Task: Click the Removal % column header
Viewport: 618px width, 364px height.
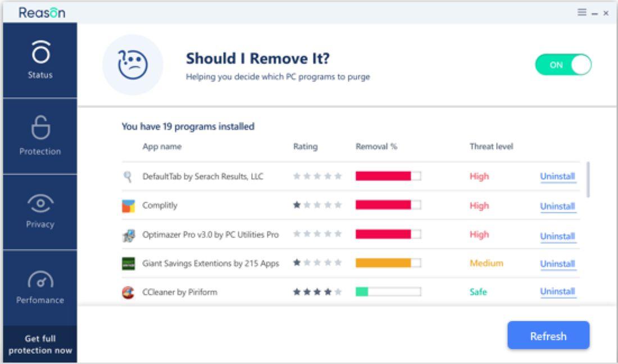Action: [x=376, y=147]
